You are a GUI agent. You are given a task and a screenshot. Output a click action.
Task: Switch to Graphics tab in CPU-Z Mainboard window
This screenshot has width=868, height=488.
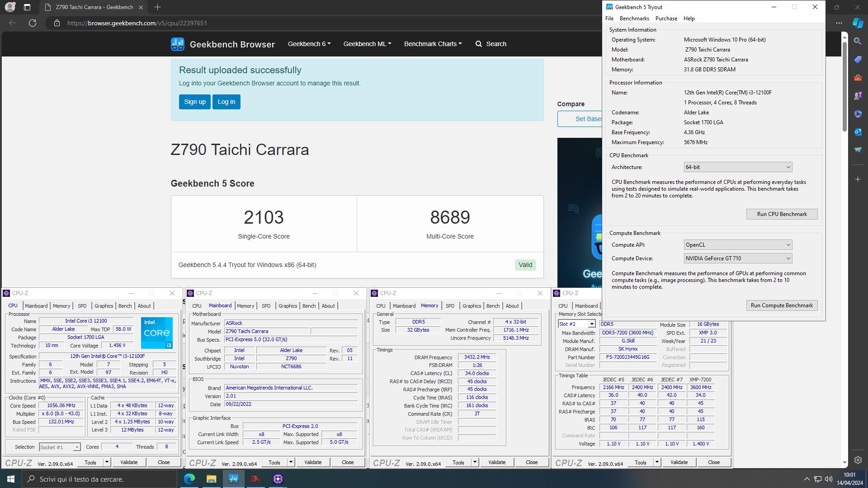point(288,306)
